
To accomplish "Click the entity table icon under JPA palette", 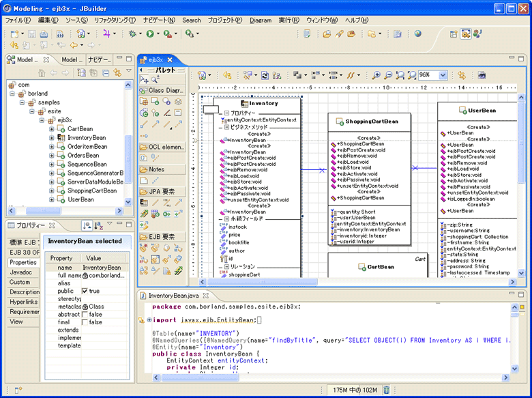I will [x=144, y=203].
